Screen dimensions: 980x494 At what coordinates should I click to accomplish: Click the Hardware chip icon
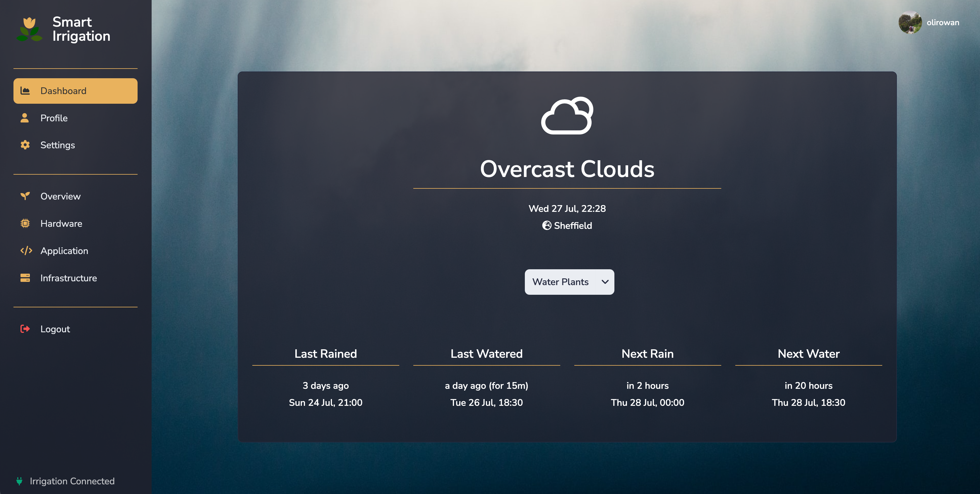pyautogui.click(x=25, y=223)
